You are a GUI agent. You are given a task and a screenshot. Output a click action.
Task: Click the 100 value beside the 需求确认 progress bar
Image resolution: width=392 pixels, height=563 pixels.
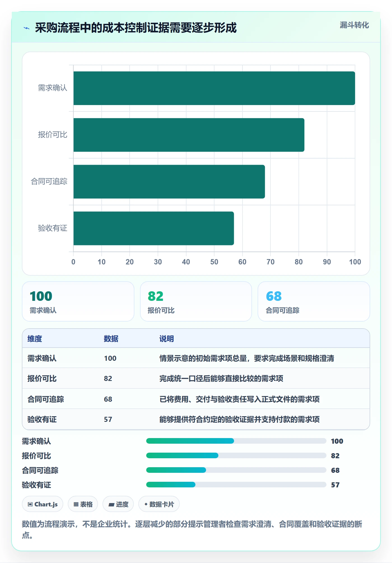337,441
